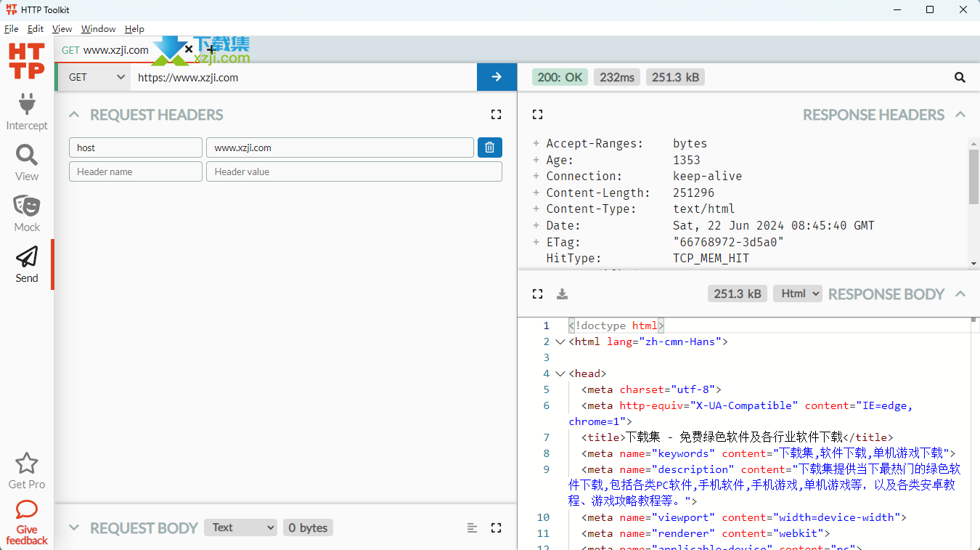The height and width of the screenshot is (550, 980).
Task: Expand Content-Type header plus icon
Action: (x=536, y=209)
